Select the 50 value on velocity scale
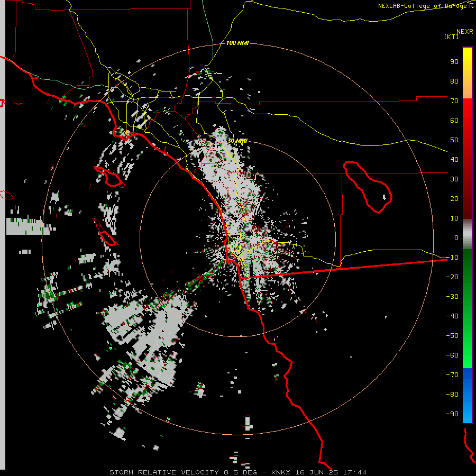Screen dimensions: 476x476 pyautogui.click(x=454, y=140)
